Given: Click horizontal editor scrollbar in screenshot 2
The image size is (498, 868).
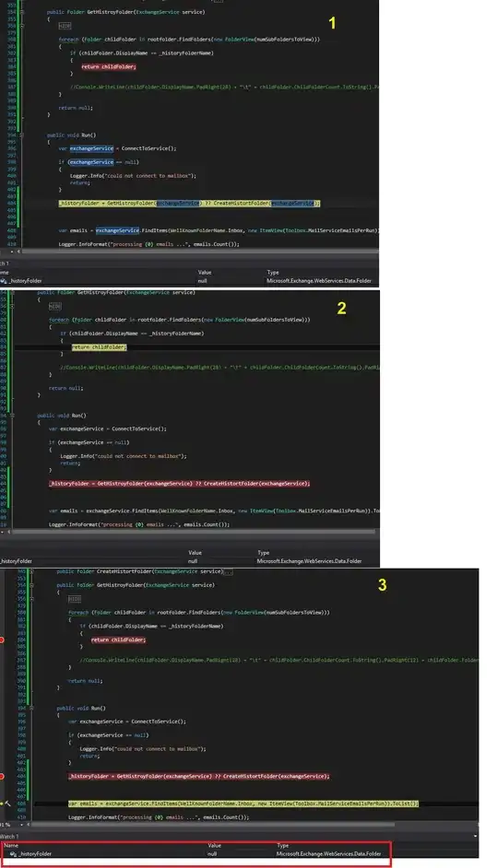Looking at the screenshot, I should click(194, 532).
